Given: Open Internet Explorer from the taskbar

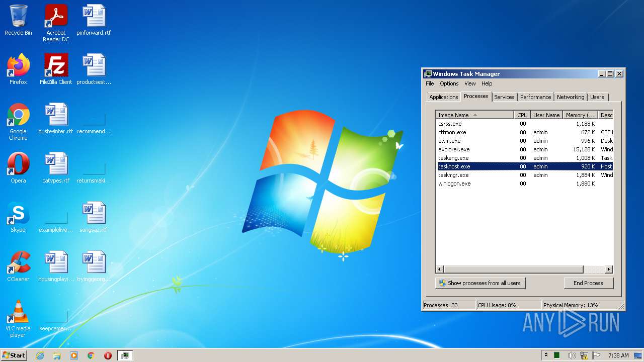Looking at the screenshot, I should (x=40, y=355).
